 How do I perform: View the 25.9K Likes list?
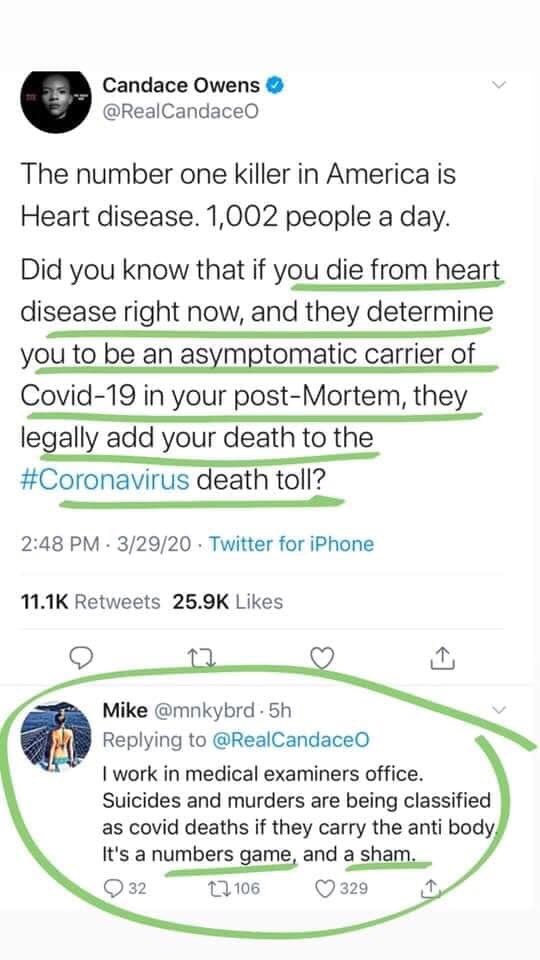click(x=228, y=602)
